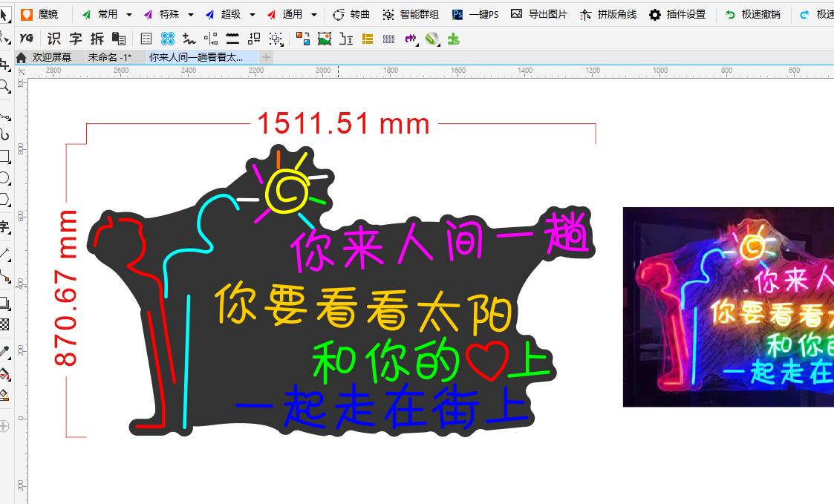Screen dimensions: 834x504
Task: Click the orange list layout icon
Action: (368, 39)
